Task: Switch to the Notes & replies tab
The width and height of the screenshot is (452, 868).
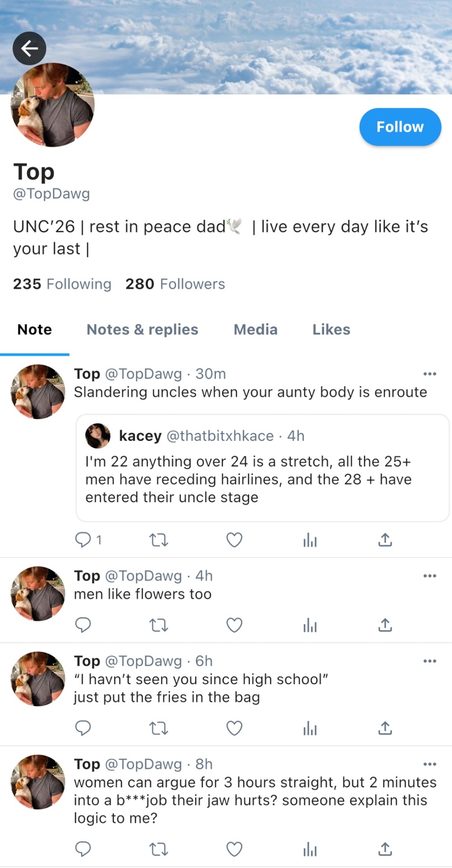Action: [x=142, y=330]
